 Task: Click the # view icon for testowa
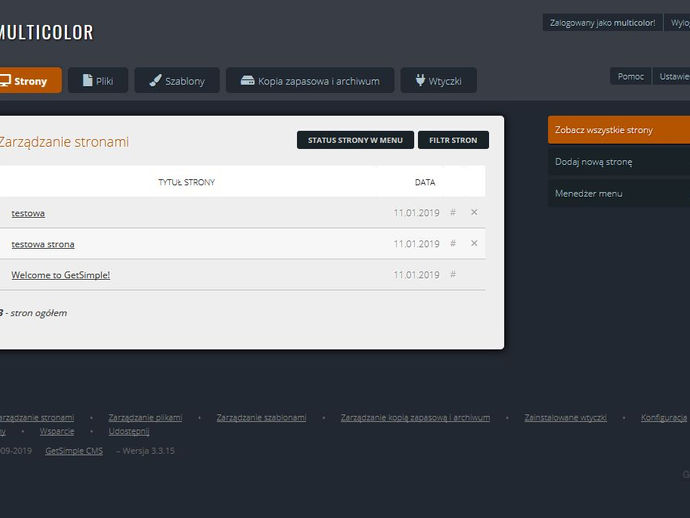click(453, 213)
